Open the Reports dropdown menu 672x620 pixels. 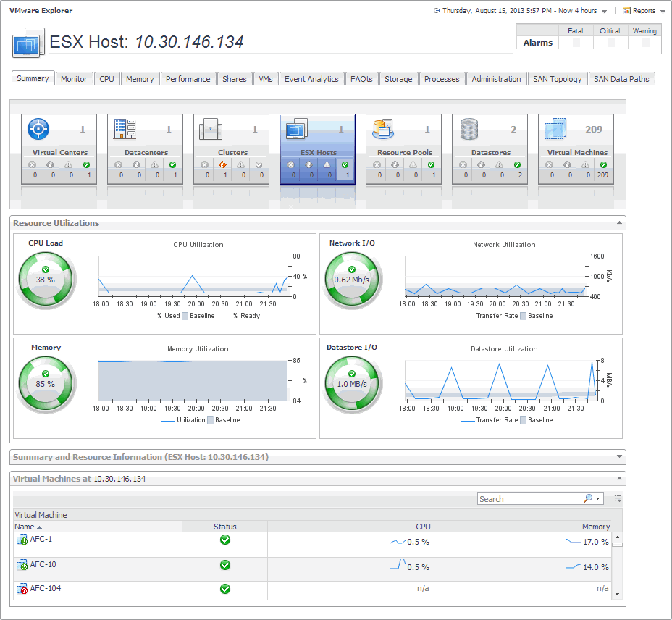643,11
